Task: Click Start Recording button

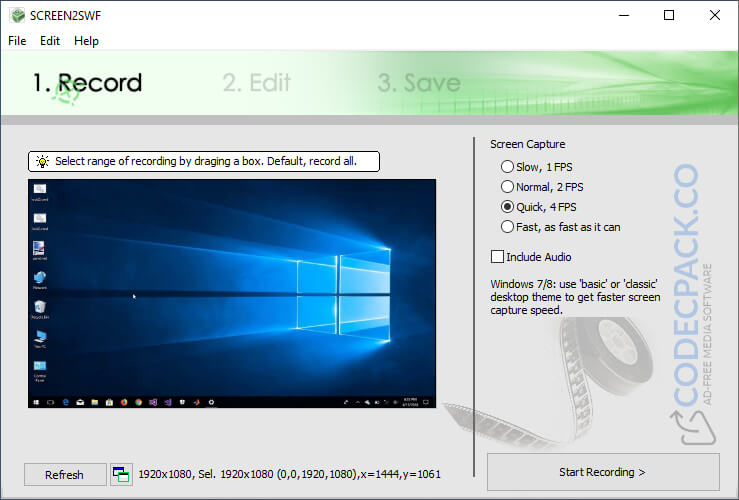Action: (603, 472)
